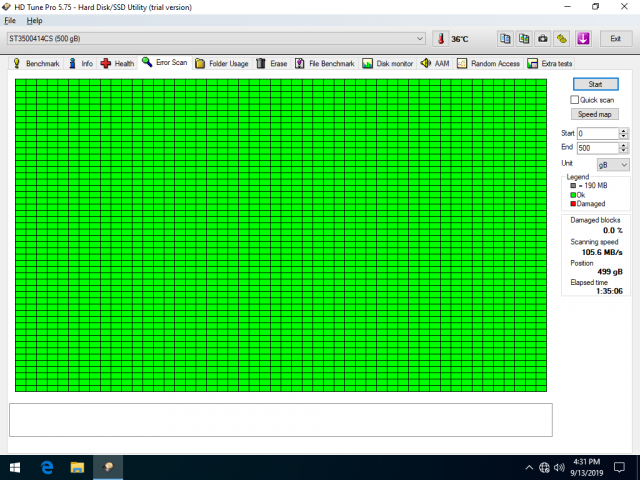Switch to the Extra tests tab

pyautogui.click(x=550, y=63)
